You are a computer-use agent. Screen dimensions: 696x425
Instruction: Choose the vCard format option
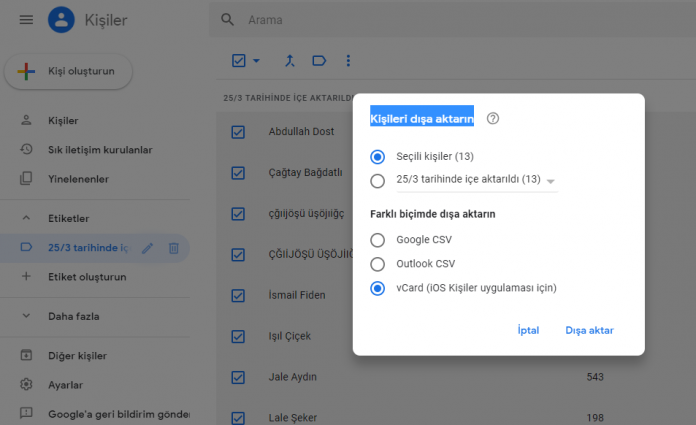click(x=378, y=288)
